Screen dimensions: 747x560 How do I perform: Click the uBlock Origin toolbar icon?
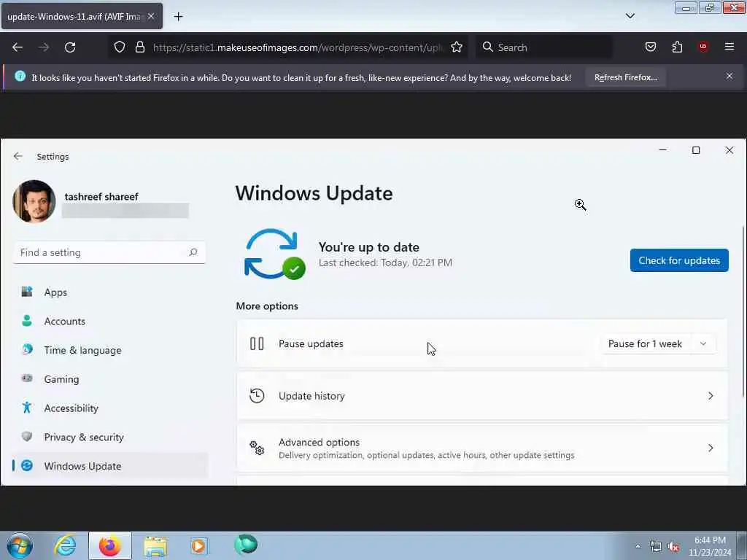[703, 47]
